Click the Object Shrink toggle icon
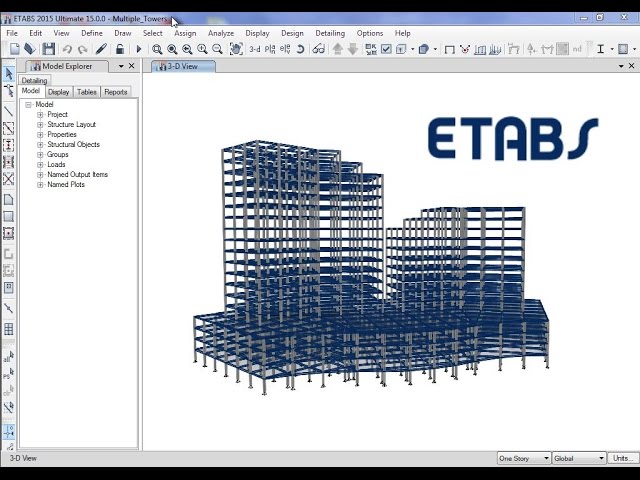 (x=371, y=49)
